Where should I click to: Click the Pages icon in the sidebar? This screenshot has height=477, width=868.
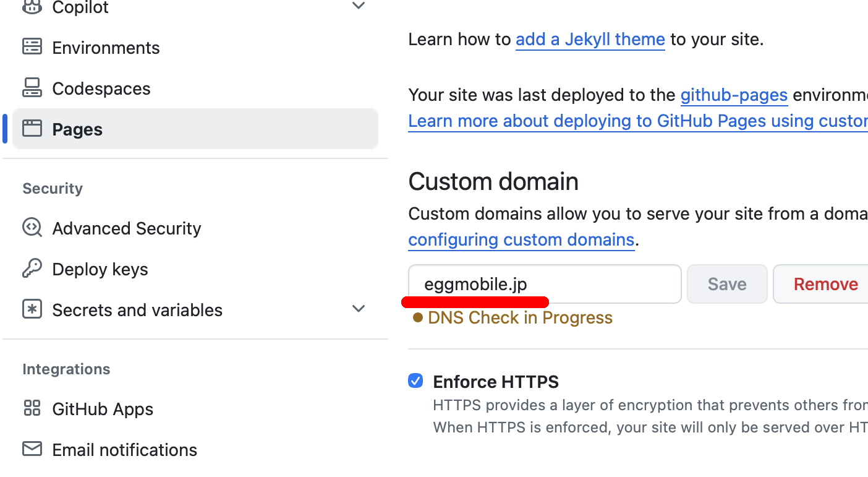tap(32, 128)
